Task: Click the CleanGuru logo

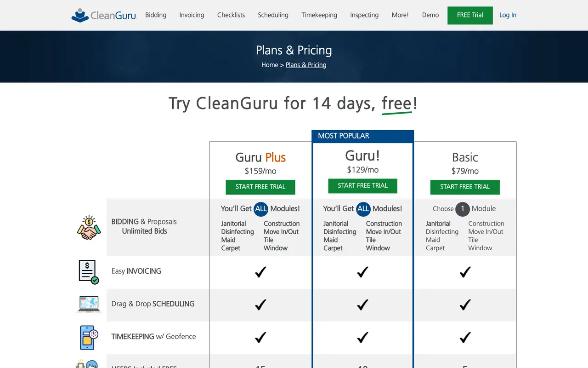Action: [104, 15]
